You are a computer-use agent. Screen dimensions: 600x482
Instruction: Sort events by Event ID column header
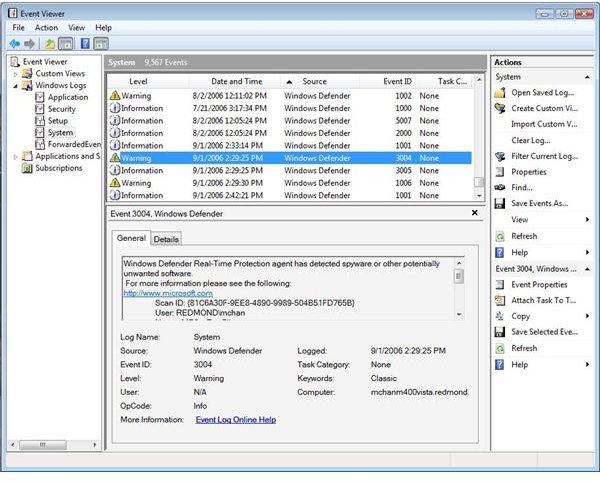pos(397,81)
